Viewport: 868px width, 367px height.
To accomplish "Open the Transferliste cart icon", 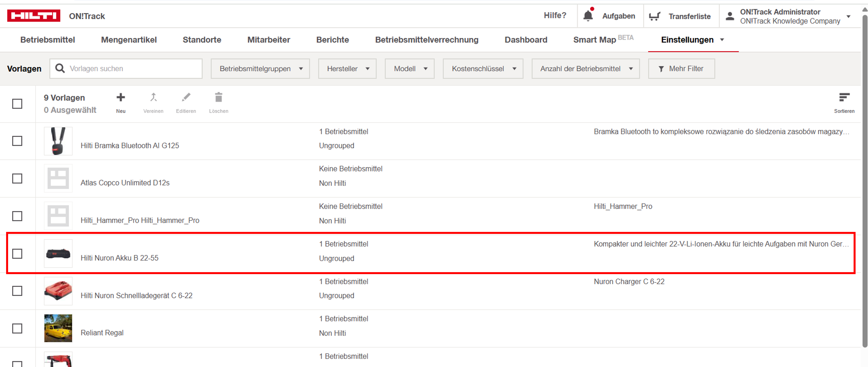I will click(x=654, y=16).
